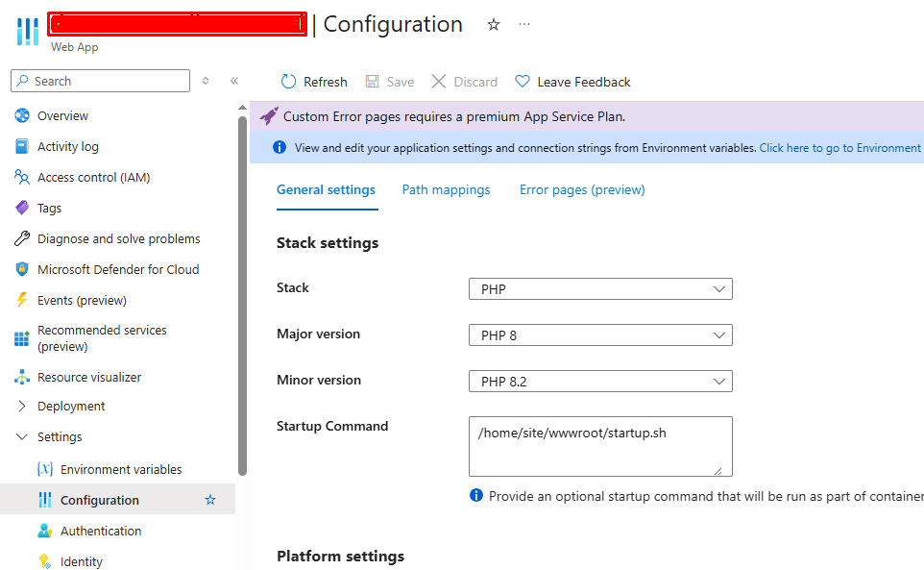Follow the Click here to go to Environment link
The width and height of the screenshot is (924, 570).
(x=840, y=148)
